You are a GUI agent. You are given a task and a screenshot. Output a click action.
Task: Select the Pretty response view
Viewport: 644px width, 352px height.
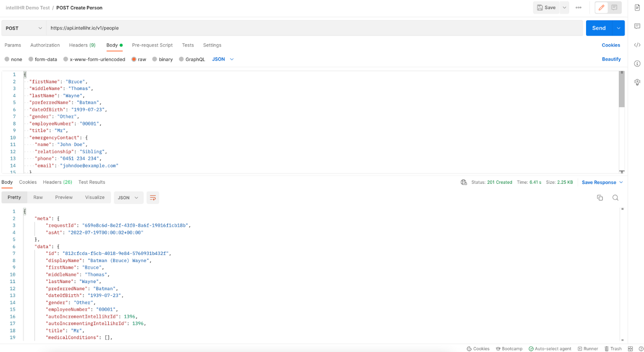pos(14,197)
